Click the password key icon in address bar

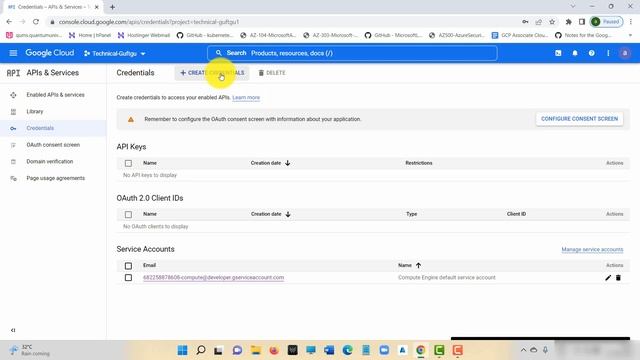[x=525, y=22]
